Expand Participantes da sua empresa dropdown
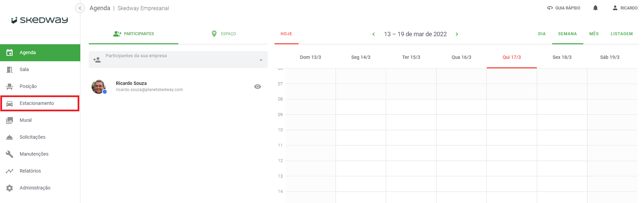Image resolution: width=644 pixels, height=203 pixels. click(261, 60)
